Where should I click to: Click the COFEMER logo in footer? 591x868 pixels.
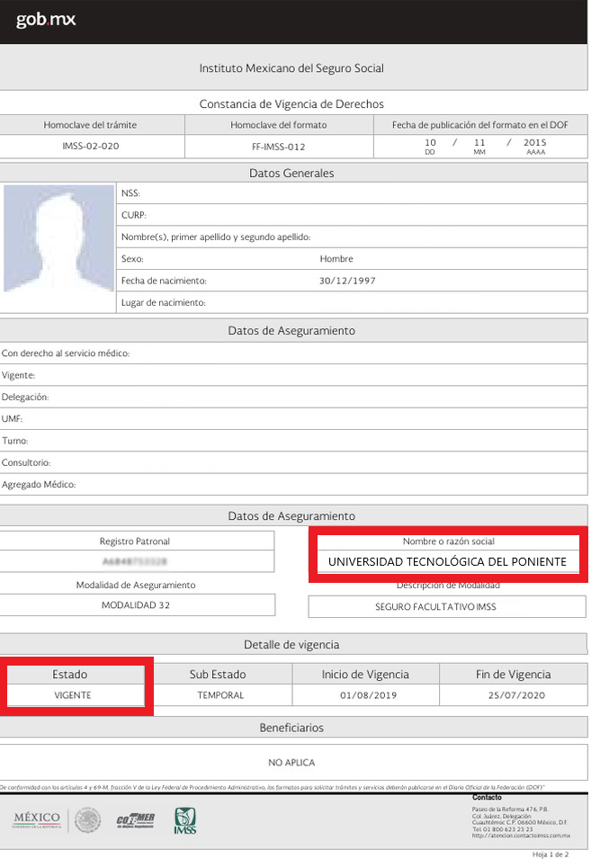click(x=135, y=820)
